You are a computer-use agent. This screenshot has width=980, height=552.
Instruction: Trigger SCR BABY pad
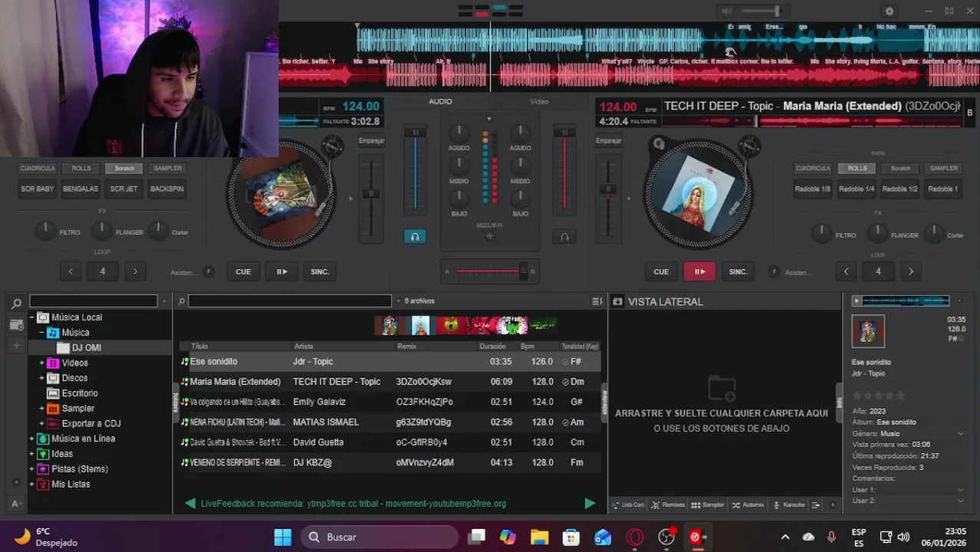(x=38, y=189)
